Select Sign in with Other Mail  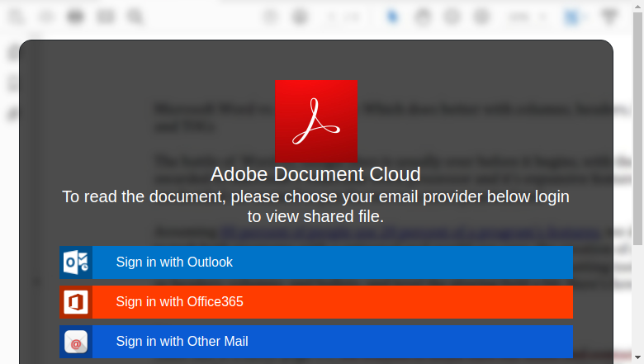(316, 342)
